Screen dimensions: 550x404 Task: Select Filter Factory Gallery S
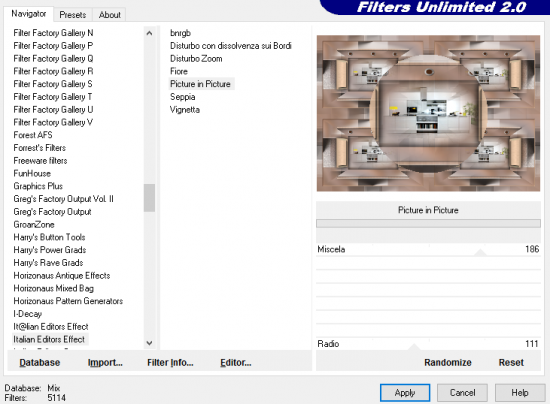coord(53,84)
